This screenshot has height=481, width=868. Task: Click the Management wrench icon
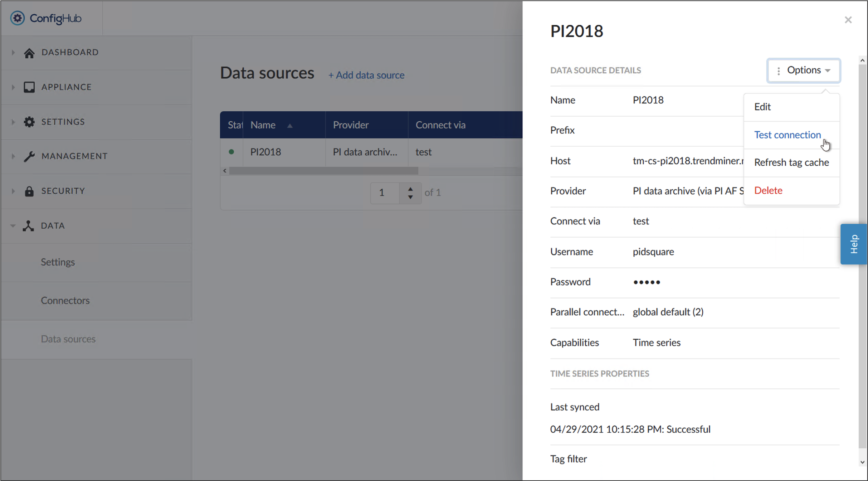pos(29,156)
